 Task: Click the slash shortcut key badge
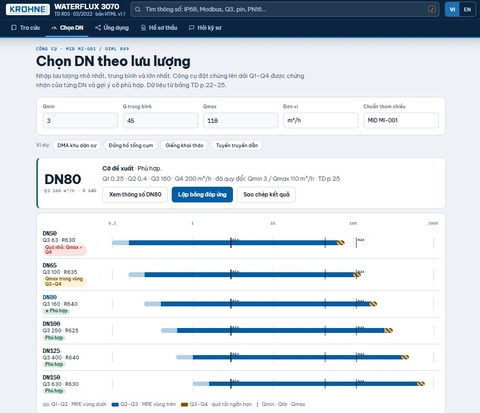[x=432, y=9]
